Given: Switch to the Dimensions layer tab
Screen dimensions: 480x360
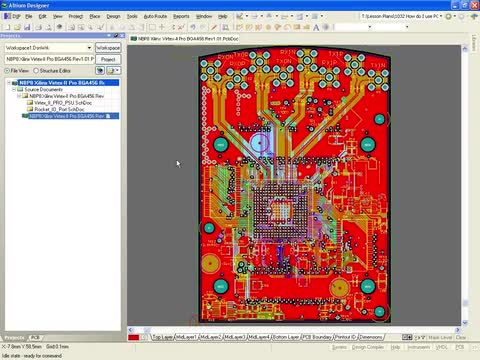Looking at the screenshot, I should coord(371,337).
